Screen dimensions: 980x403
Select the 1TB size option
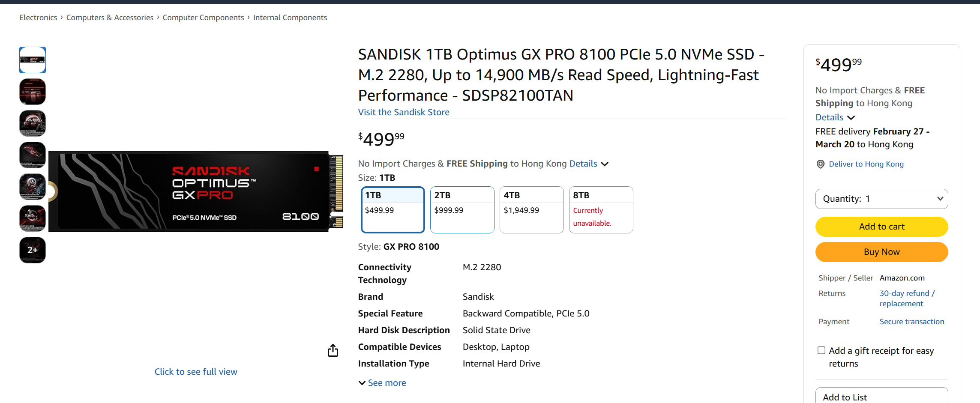[x=393, y=209]
